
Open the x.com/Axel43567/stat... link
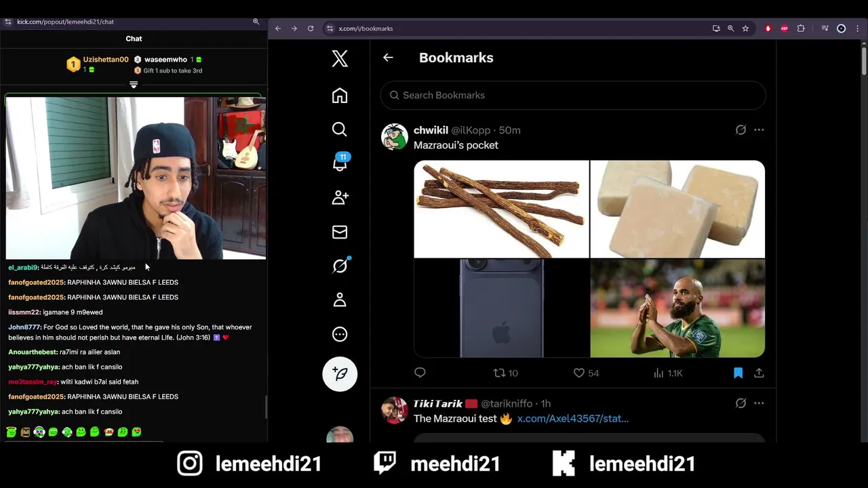[573, 419]
